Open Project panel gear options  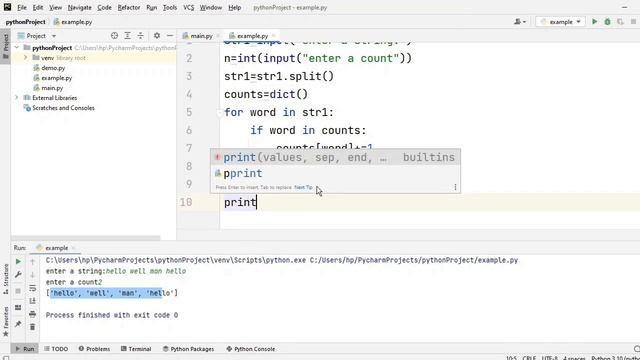(157, 36)
